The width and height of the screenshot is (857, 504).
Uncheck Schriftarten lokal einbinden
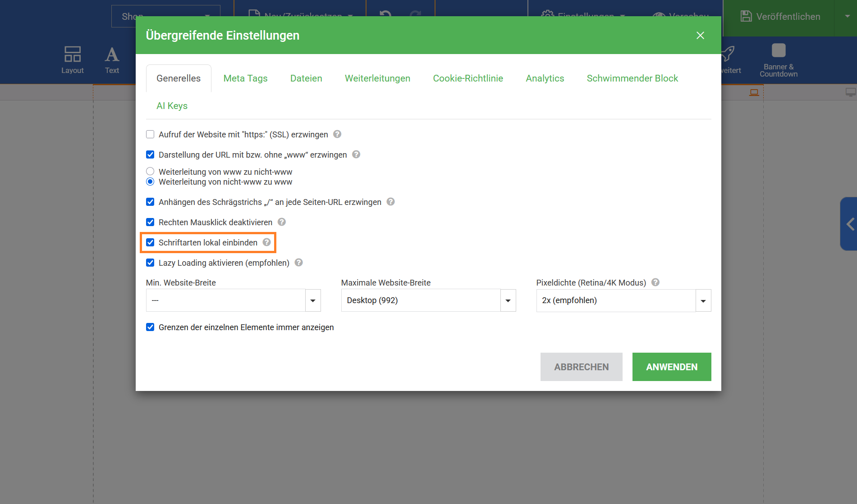(x=150, y=242)
